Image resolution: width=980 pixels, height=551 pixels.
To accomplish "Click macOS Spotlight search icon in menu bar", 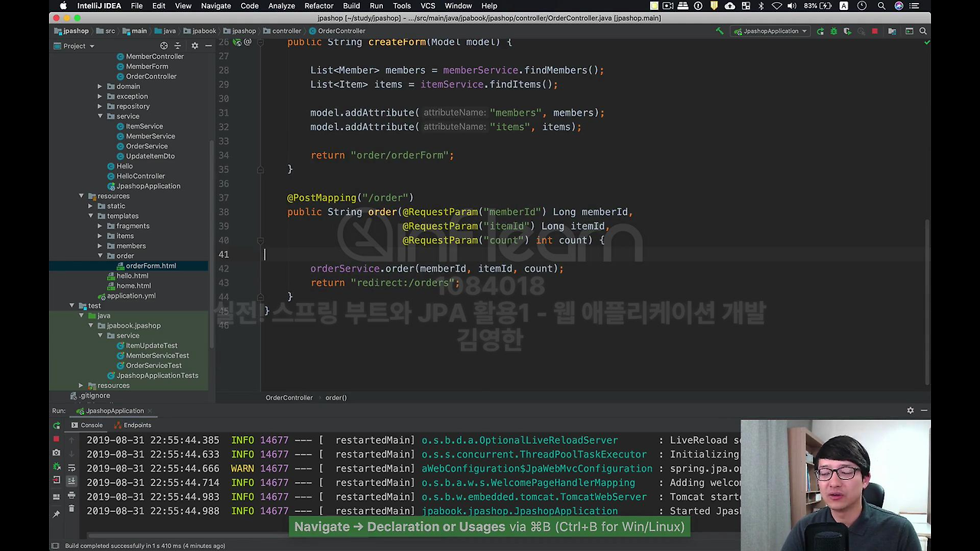I will click(881, 6).
